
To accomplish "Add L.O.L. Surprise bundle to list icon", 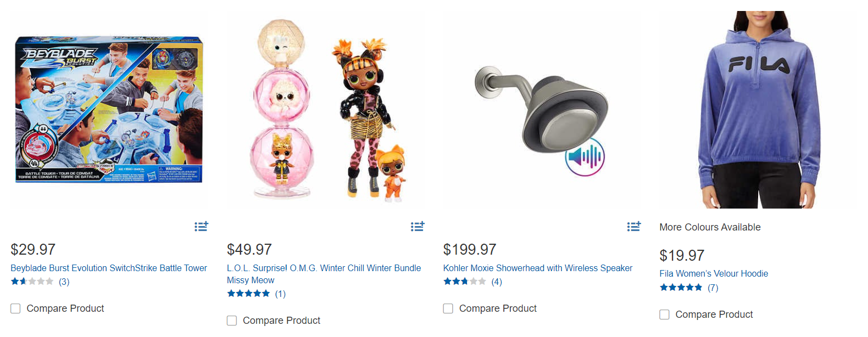I will point(418,226).
